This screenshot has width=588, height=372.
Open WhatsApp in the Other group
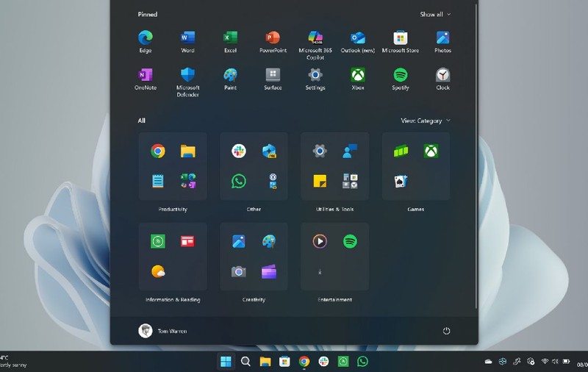coord(239,181)
